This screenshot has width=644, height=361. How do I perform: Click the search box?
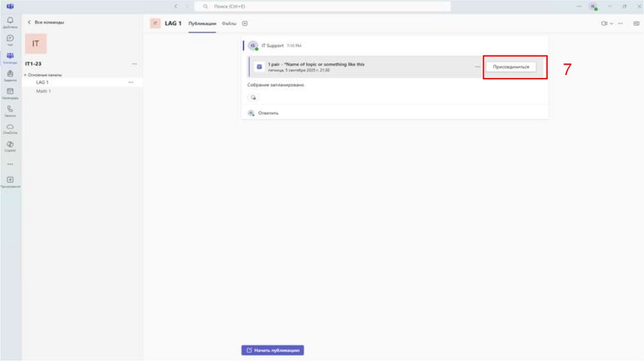point(323,6)
